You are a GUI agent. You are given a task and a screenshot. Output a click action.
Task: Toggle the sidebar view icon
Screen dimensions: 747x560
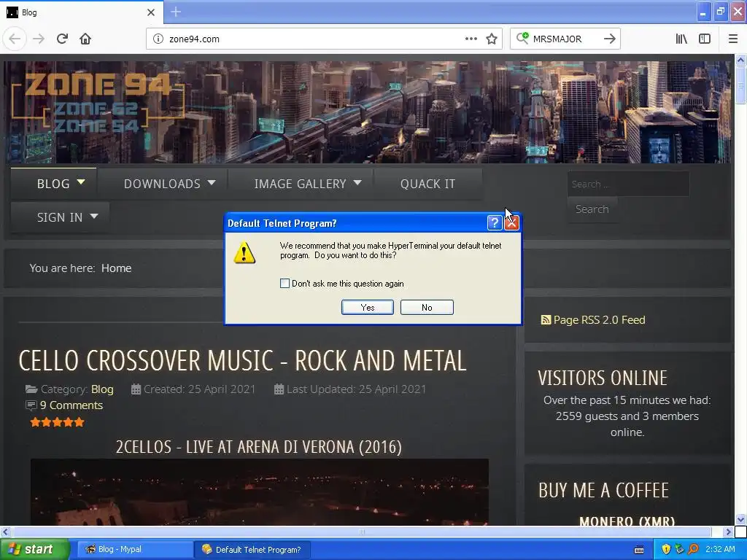(x=705, y=39)
